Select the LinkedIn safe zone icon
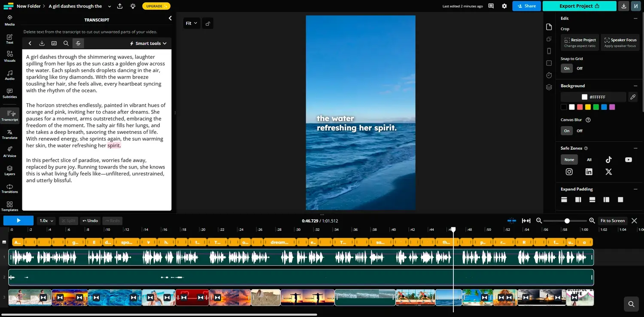Viewport: 644px width, 317px height. click(x=589, y=172)
